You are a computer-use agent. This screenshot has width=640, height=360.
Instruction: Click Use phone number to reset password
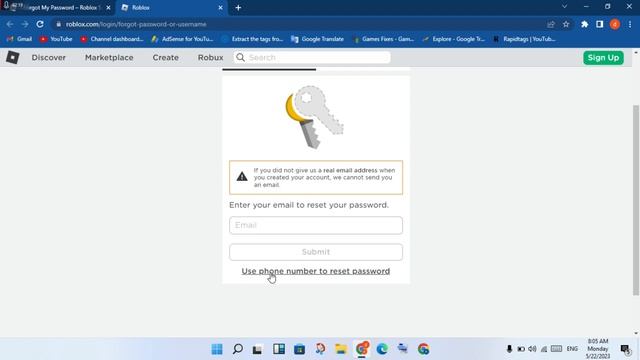click(x=316, y=271)
